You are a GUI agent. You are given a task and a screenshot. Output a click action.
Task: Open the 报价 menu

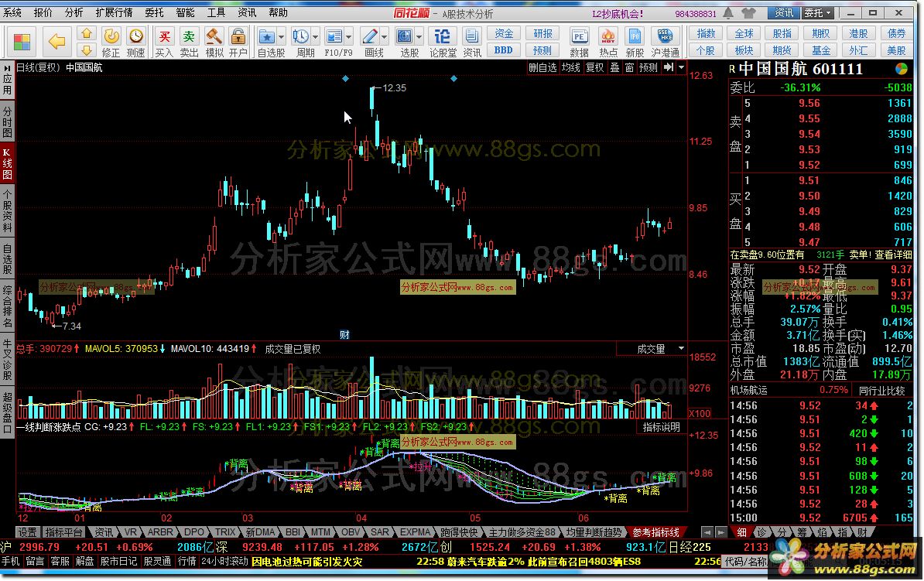pyautogui.click(x=43, y=12)
